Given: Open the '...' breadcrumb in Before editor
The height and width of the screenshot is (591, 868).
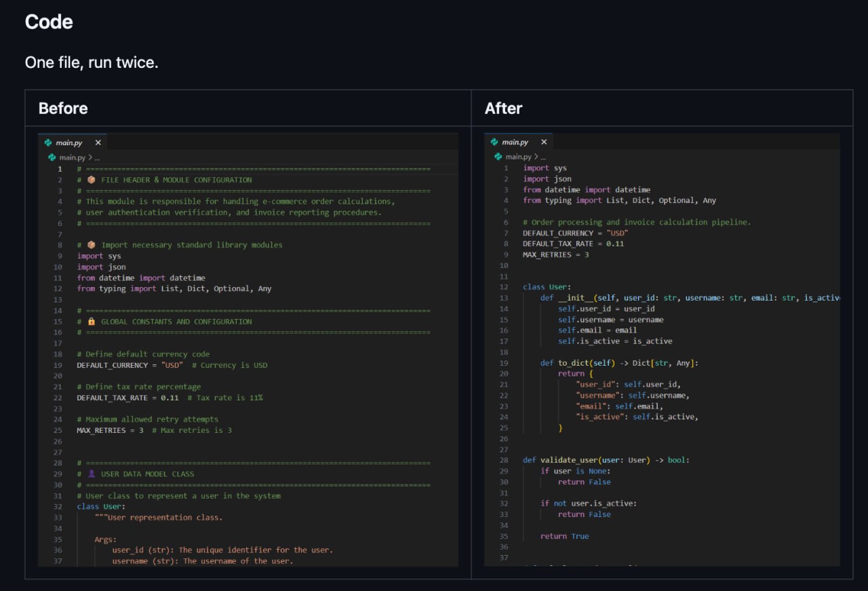Looking at the screenshot, I should point(97,157).
